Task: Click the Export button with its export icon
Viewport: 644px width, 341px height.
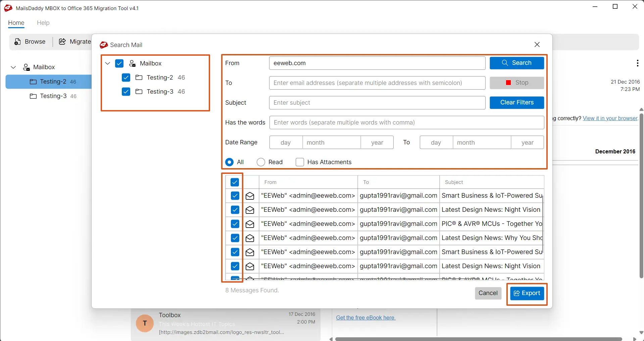Action: (x=527, y=293)
